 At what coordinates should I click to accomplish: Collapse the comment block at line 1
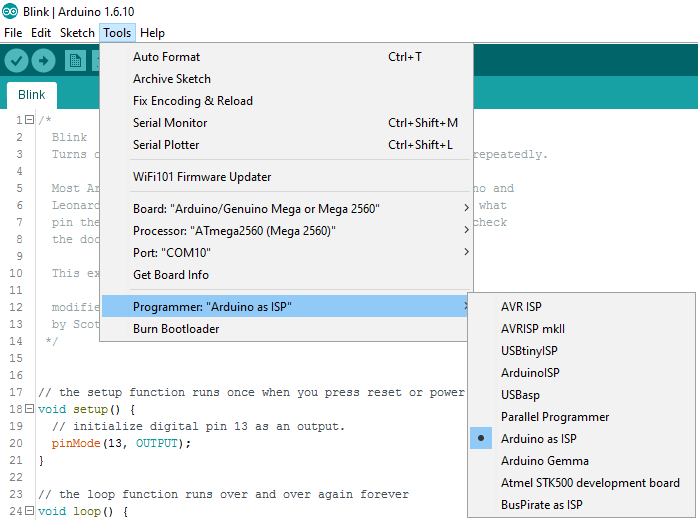click(x=29, y=121)
